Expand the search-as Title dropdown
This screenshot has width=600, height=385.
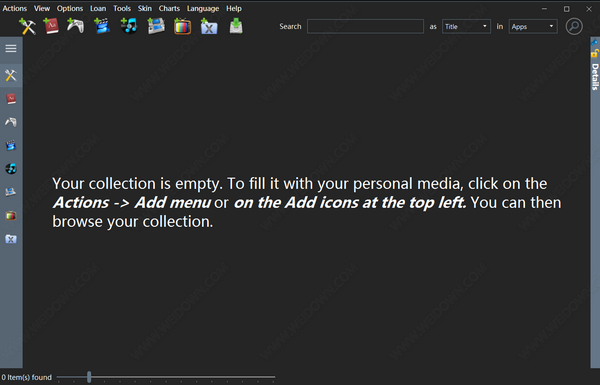tap(466, 26)
